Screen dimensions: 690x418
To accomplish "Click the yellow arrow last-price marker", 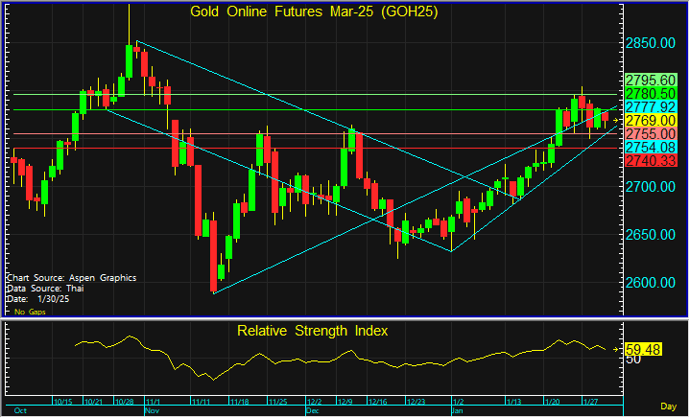I will [x=617, y=121].
